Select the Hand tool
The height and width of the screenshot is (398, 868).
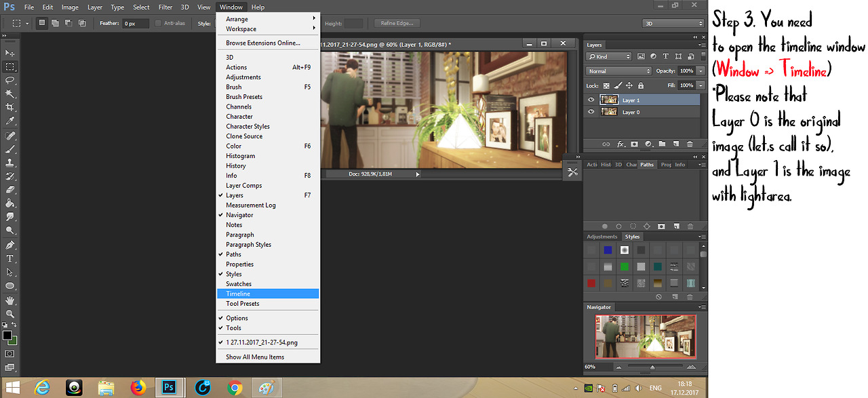(10, 300)
